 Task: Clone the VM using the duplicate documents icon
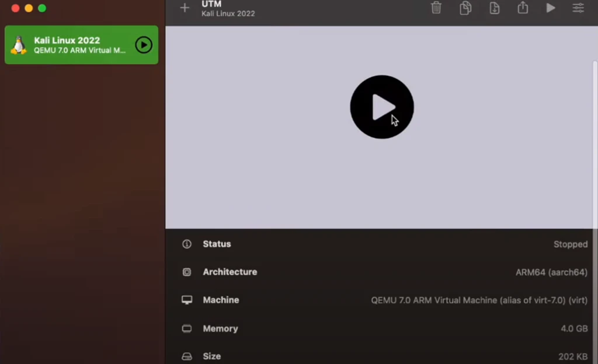465,8
